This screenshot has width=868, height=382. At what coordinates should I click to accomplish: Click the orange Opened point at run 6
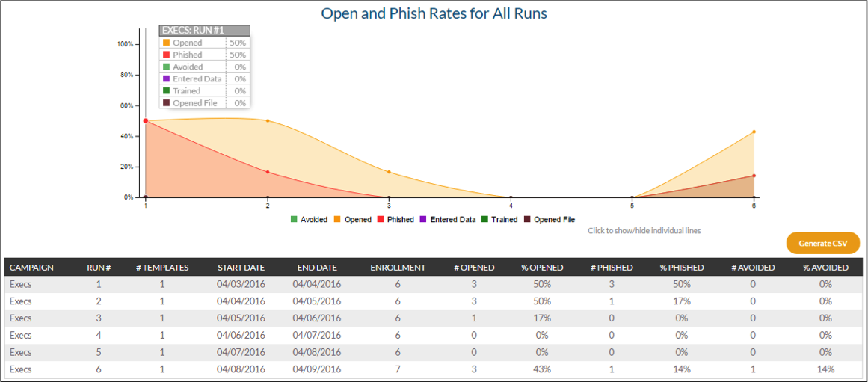[754, 132]
